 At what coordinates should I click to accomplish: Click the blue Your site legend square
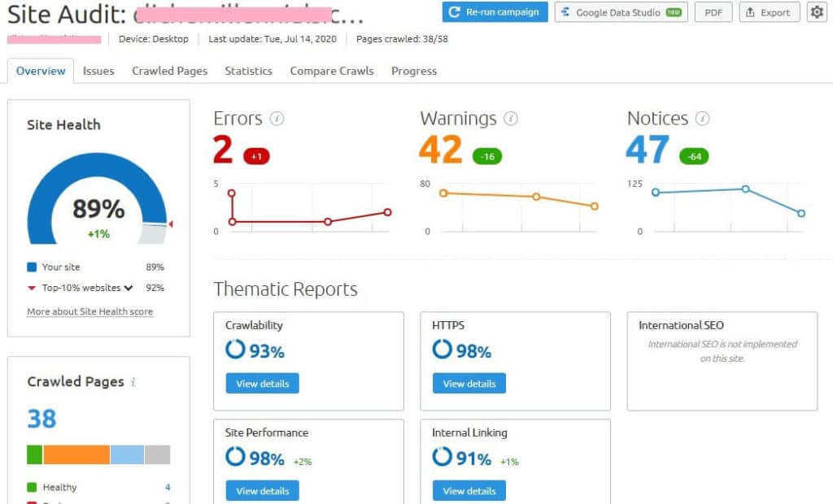click(32, 267)
